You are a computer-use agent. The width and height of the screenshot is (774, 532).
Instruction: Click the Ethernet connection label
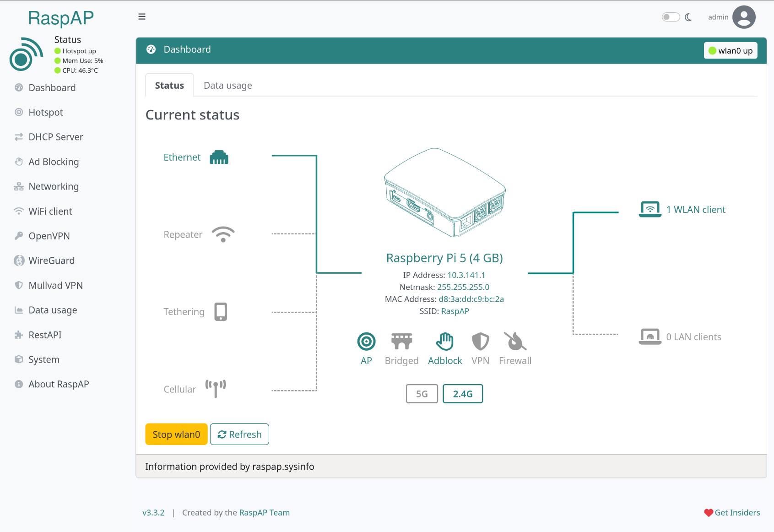182,157
